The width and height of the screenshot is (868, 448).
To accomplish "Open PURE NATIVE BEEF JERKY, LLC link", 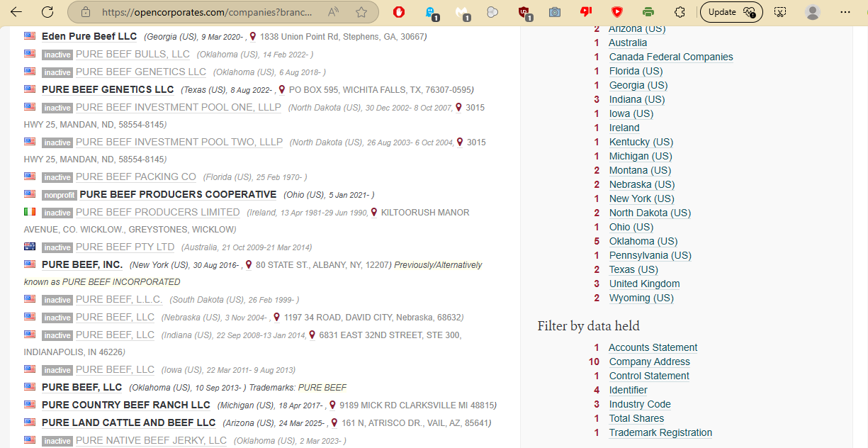I will pyautogui.click(x=151, y=440).
